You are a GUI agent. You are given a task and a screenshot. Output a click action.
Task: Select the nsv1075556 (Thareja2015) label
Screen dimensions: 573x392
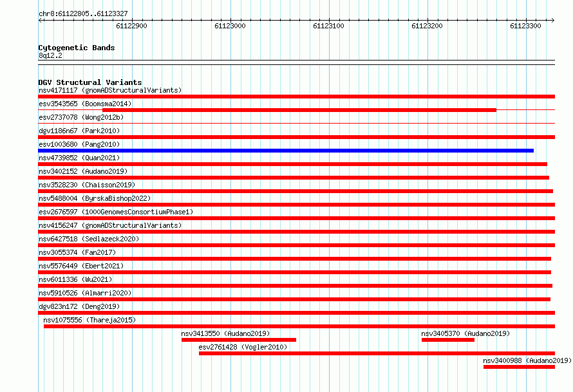(89, 320)
